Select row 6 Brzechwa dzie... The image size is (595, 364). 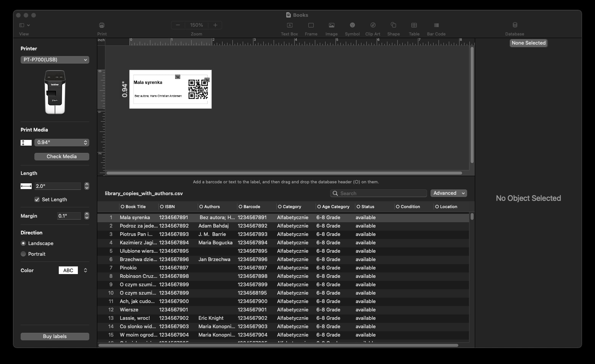click(x=283, y=260)
